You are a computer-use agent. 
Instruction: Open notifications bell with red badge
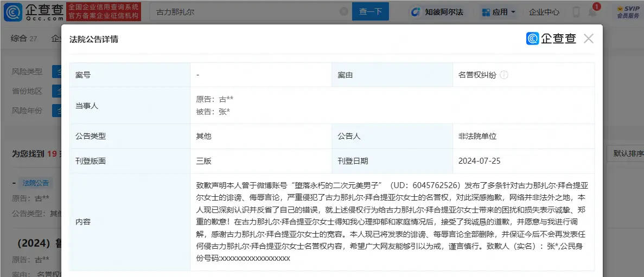point(593,11)
